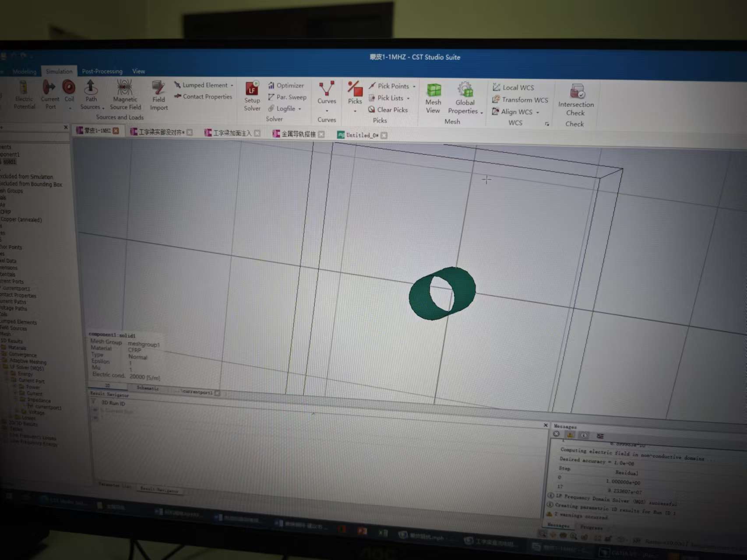Open the Optimizer tool

tap(286, 85)
